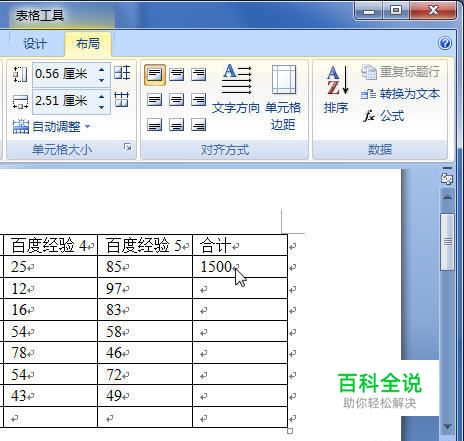Click the cell containing 83
This screenshot has width=464, height=441.
pyautogui.click(x=145, y=310)
